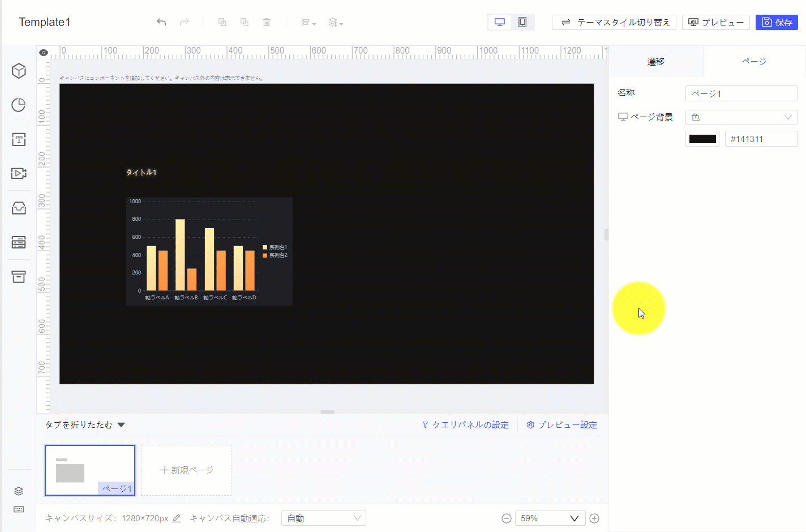The width and height of the screenshot is (806, 532).
Task: Add a new page with 新規ページ
Action: 186,470
